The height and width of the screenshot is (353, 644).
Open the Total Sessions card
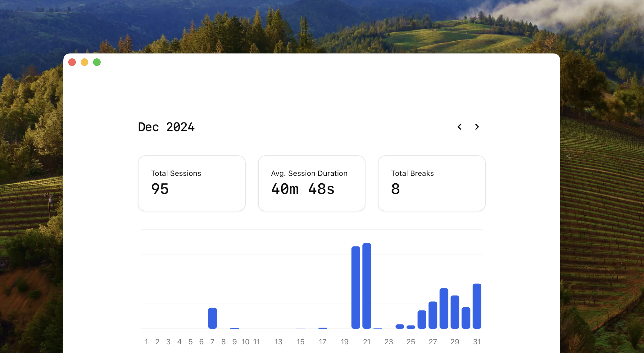coord(192,183)
